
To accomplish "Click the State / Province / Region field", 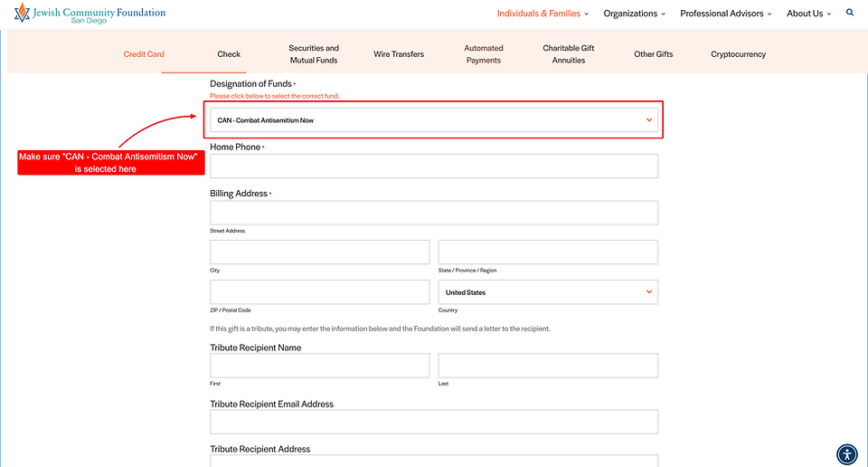I will tap(548, 253).
